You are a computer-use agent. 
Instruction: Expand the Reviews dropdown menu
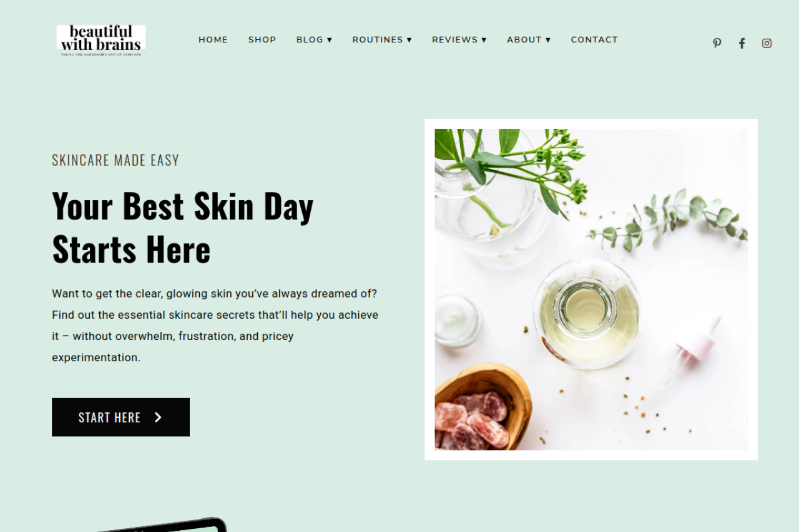(x=459, y=39)
